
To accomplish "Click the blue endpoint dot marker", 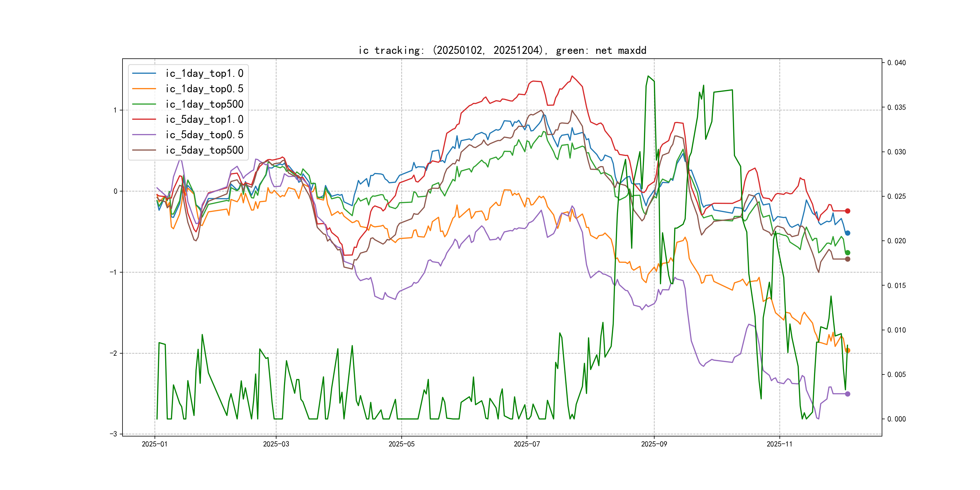I will pos(848,233).
